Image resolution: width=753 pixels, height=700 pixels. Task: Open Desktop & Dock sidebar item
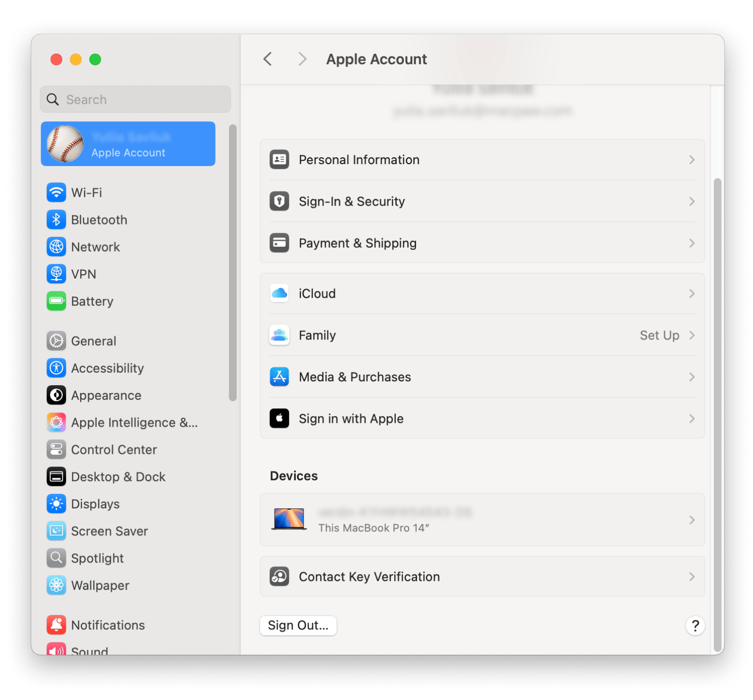coord(118,477)
